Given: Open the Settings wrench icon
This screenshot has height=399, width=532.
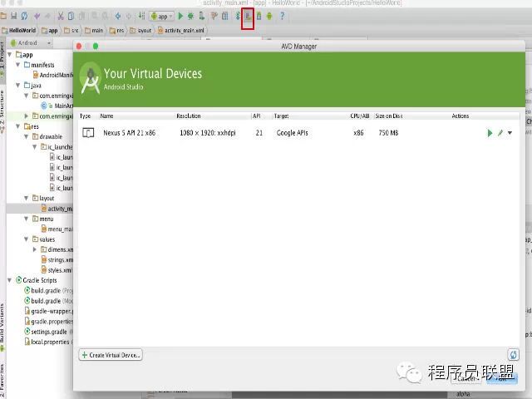Looking at the screenshot, I should [214, 16].
